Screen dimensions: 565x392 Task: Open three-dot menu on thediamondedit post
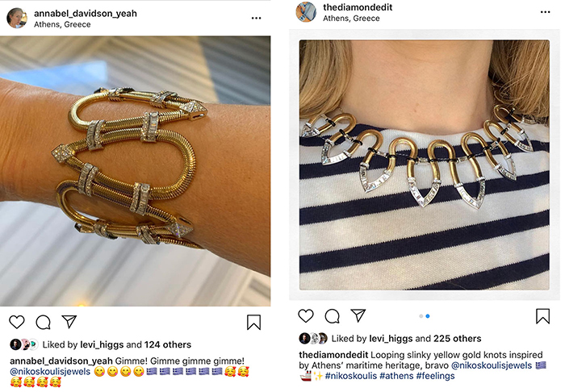(545, 12)
